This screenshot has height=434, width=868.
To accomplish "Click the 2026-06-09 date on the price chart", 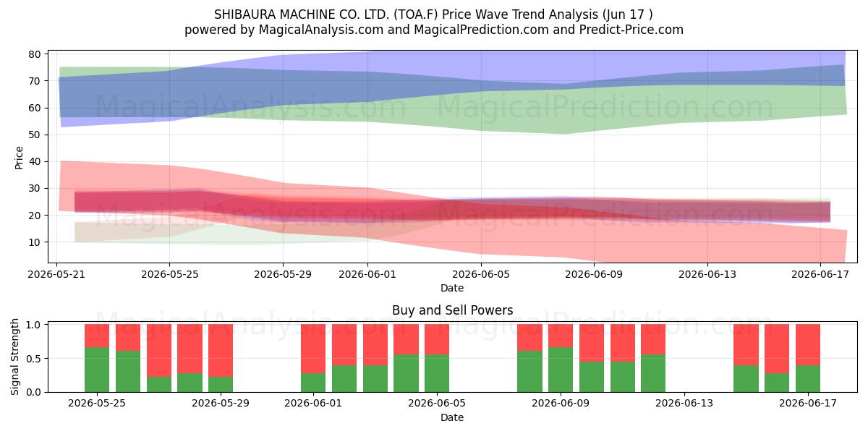I will (x=594, y=274).
